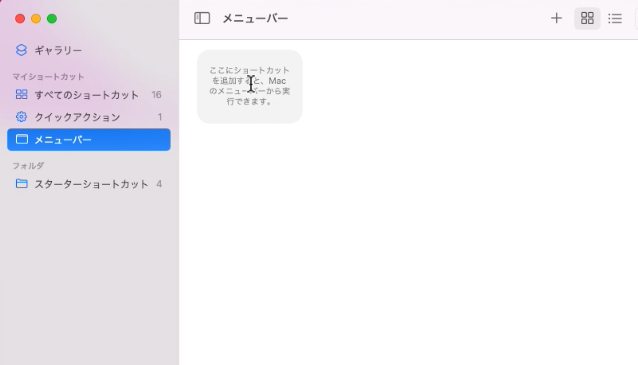Click the count 16 beside すべてのショートカット
This screenshot has width=638, height=365.
[x=157, y=95]
